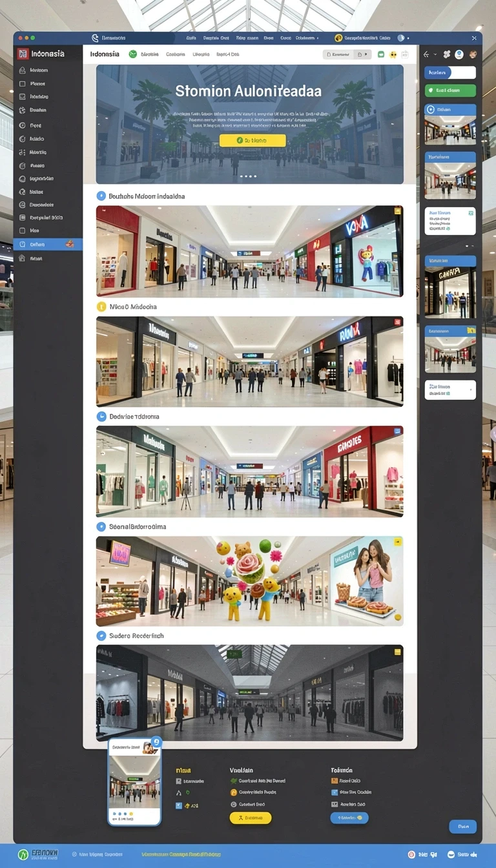Toggle the blue-white switch in right panel
The width and height of the screenshot is (496, 868).
450,72
